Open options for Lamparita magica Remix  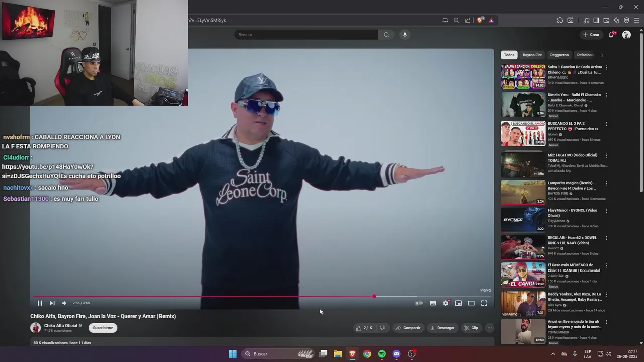coord(606,183)
